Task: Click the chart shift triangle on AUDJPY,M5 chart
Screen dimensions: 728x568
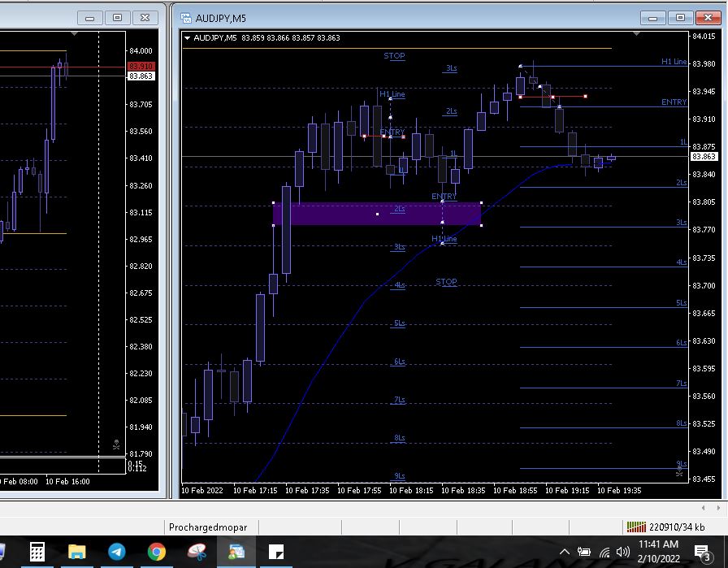Action: [x=636, y=34]
